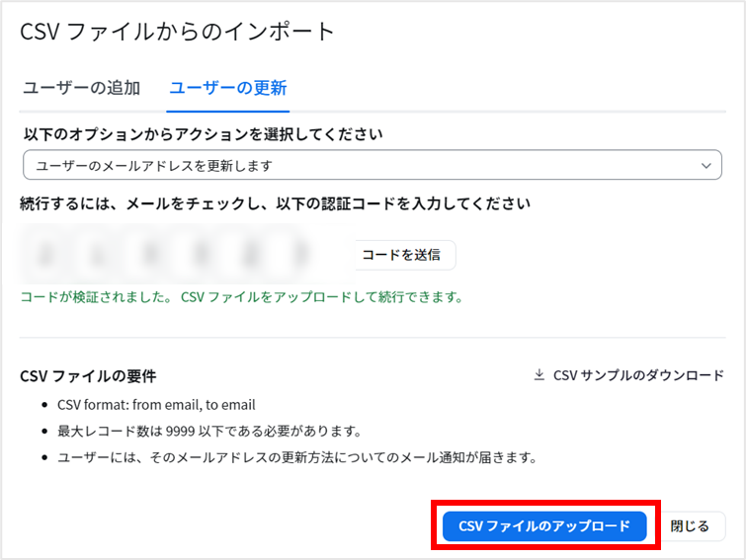Open the ユーザーのメールアドレスを更新します dropdown
The image size is (746, 560).
click(x=373, y=165)
